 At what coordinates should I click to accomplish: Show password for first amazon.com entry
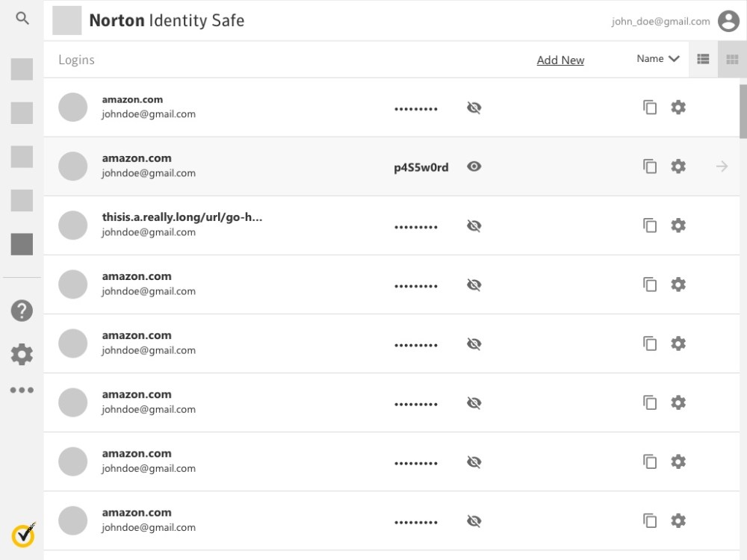pyautogui.click(x=474, y=108)
